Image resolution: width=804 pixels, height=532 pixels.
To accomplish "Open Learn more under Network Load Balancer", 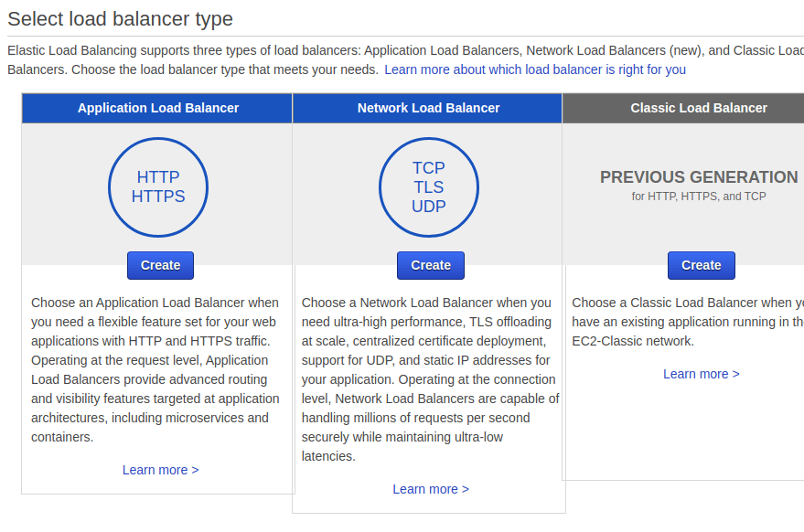I will tap(431, 489).
